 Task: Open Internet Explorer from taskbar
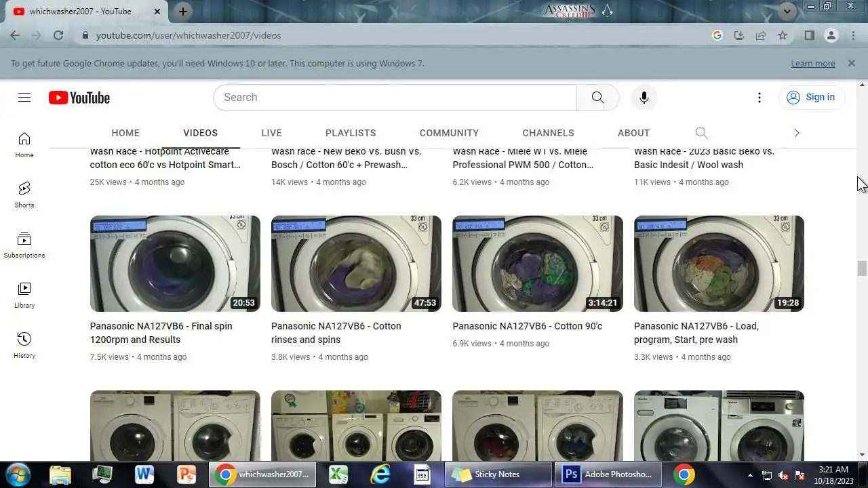click(x=380, y=474)
